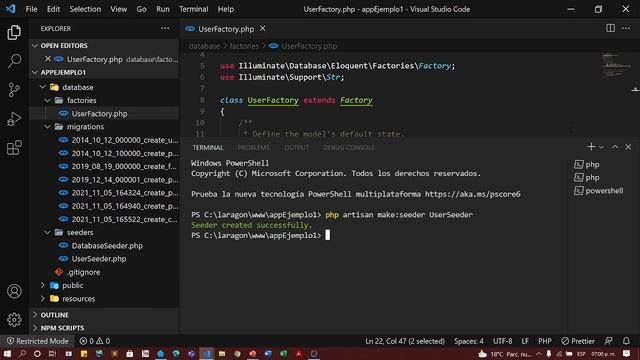
Task: Open the Extensions view
Action: 14,148
